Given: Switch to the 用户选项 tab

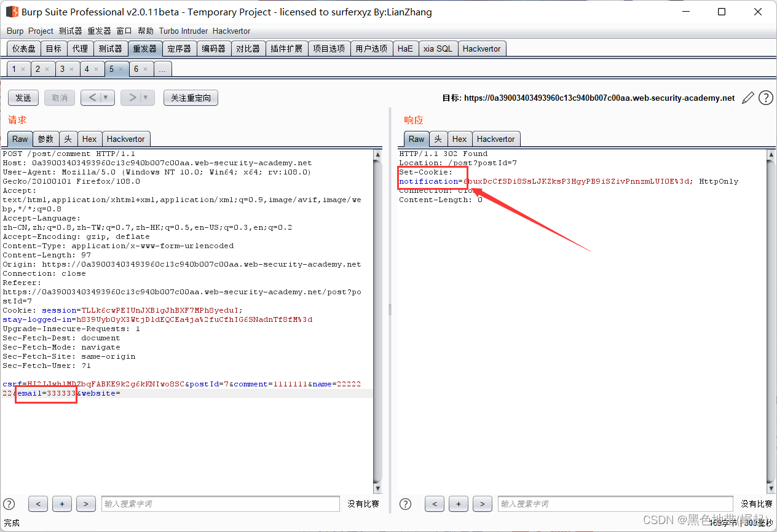Looking at the screenshot, I should click(x=371, y=49).
